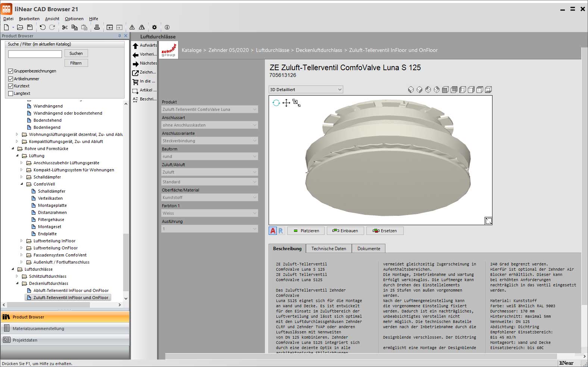
Task: Click the Artikel... selection icon
Action: pyautogui.click(x=135, y=90)
